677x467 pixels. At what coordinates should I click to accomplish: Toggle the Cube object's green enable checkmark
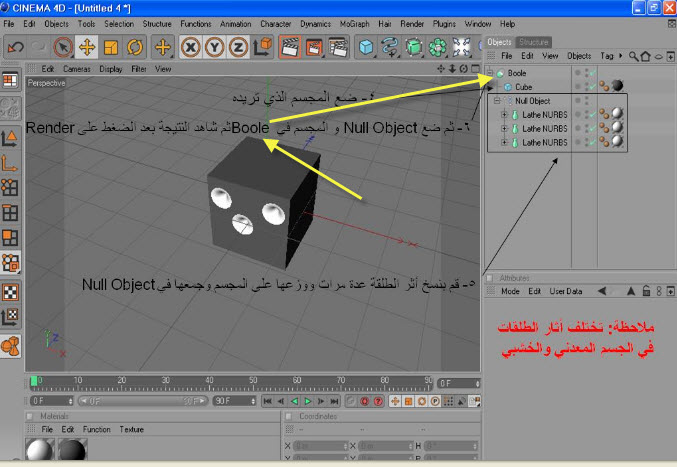(592, 87)
